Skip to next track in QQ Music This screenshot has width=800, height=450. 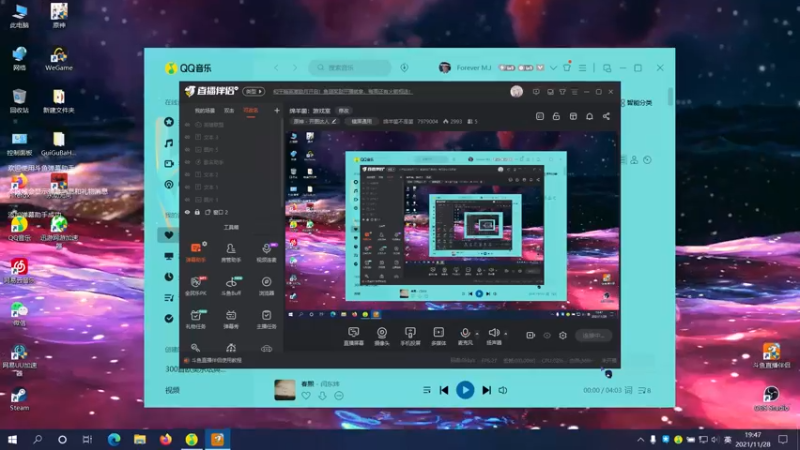pos(487,390)
